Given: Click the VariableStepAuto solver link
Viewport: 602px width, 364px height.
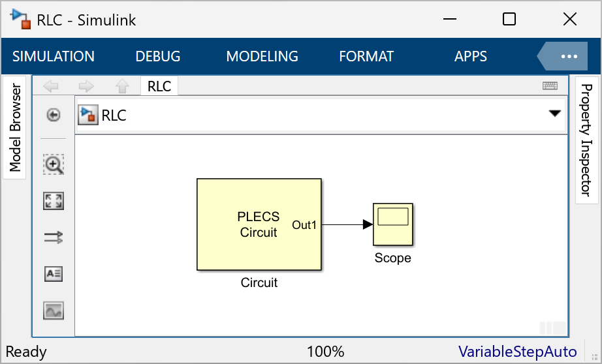Looking at the screenshot, I should point(517,352).
